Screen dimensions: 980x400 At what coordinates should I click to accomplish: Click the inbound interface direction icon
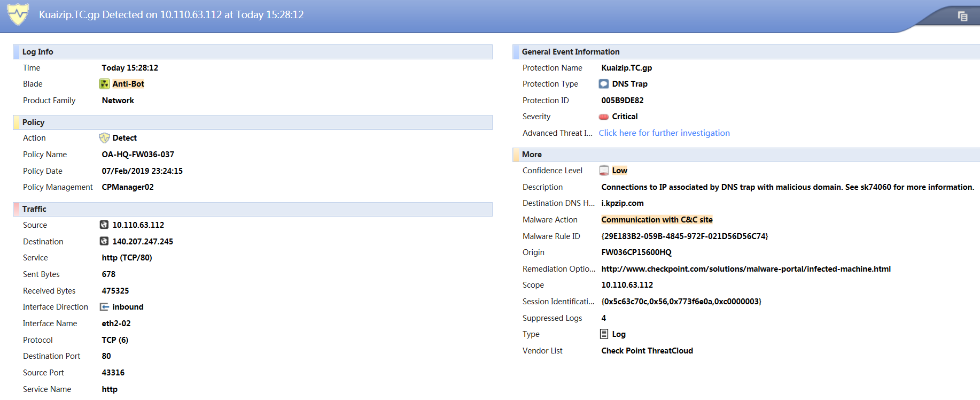(105, 307)
